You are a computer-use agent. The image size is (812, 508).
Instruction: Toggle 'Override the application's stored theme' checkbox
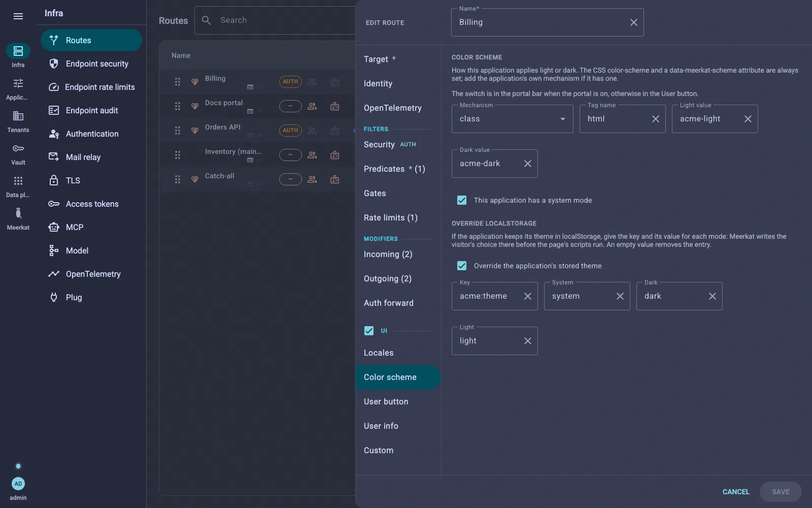pyautogui.click(x=462, y=266)
